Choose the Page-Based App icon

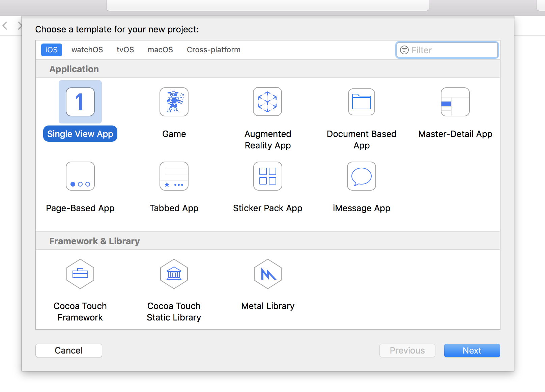pyautogui.click(x=80, y=176)
